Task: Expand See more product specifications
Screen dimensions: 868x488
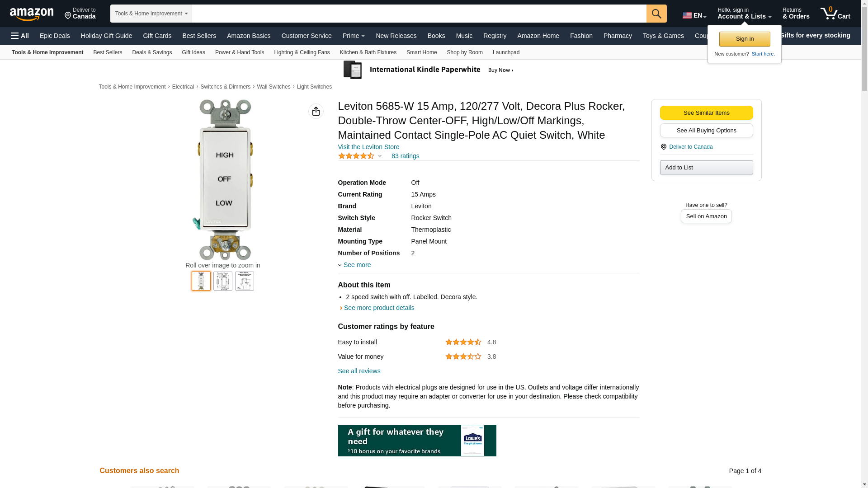Action: point(354,265)
